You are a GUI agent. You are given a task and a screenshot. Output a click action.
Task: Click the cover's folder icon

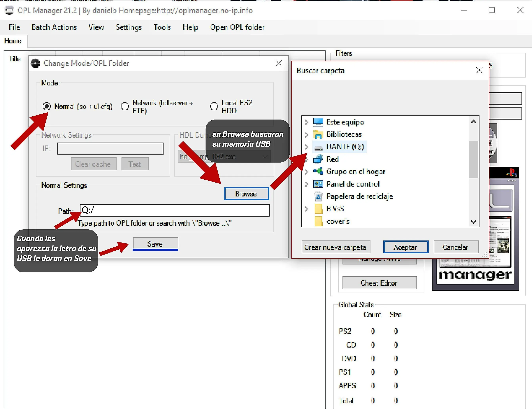(x=318, y=221)
